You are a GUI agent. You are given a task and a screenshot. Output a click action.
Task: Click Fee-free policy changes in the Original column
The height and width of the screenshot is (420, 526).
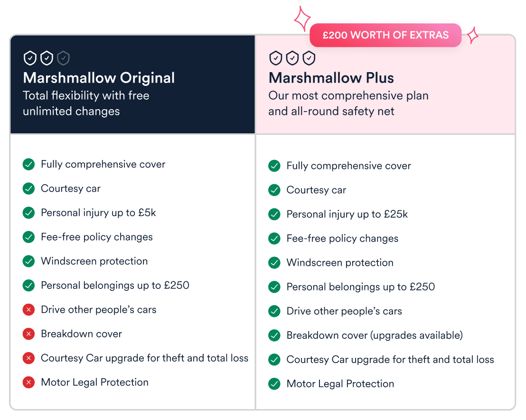tap(97, 237)
